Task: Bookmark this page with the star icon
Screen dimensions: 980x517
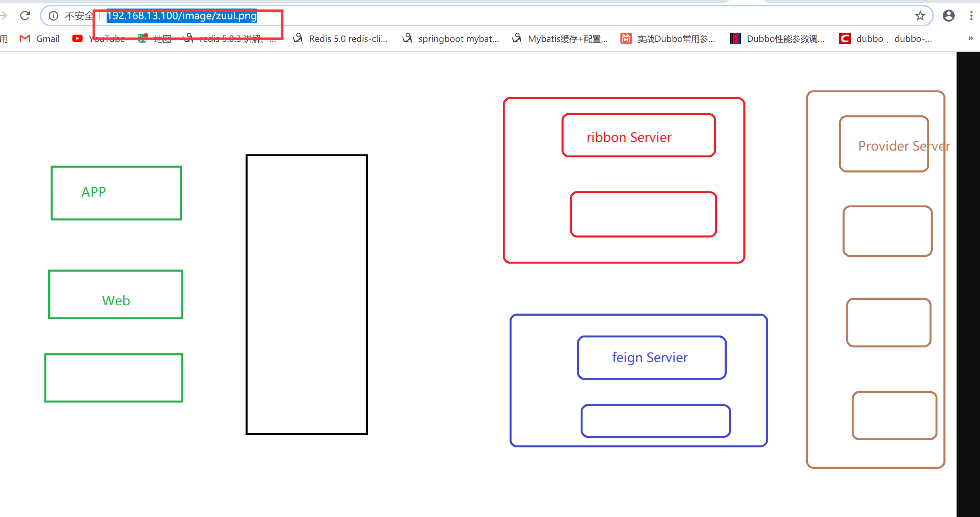Action: click(x=920, y=16)
